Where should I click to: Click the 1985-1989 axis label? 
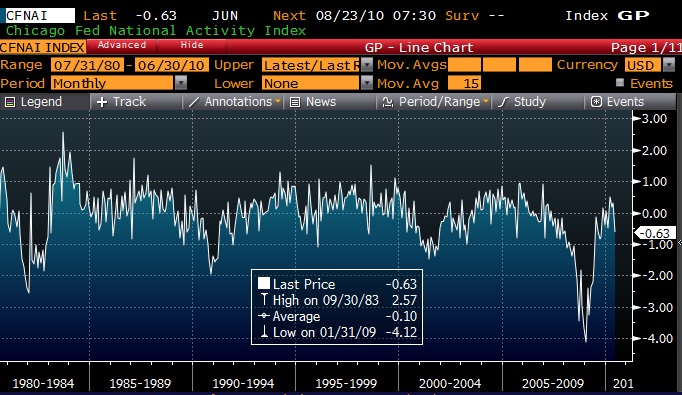click(140, 384)
